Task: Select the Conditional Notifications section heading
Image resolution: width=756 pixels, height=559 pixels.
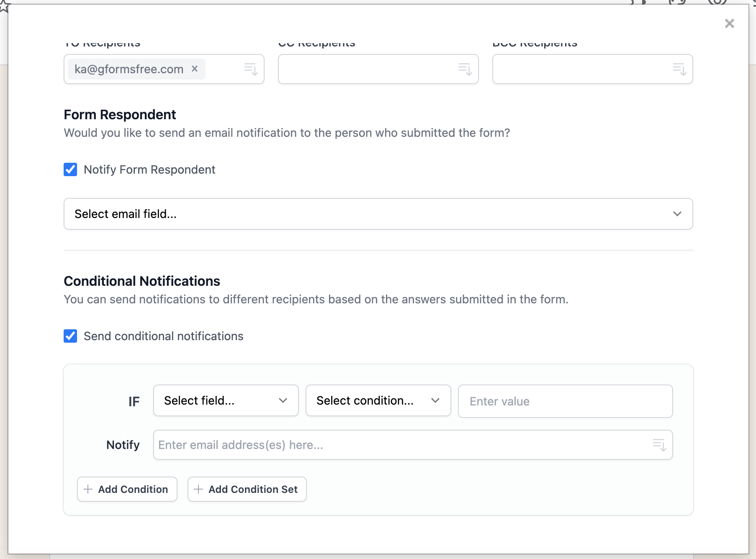Action: click(141, 281)
